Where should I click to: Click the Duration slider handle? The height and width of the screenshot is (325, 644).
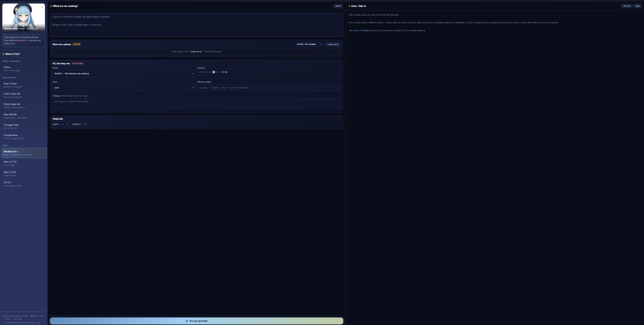click(x=214, y=72)
